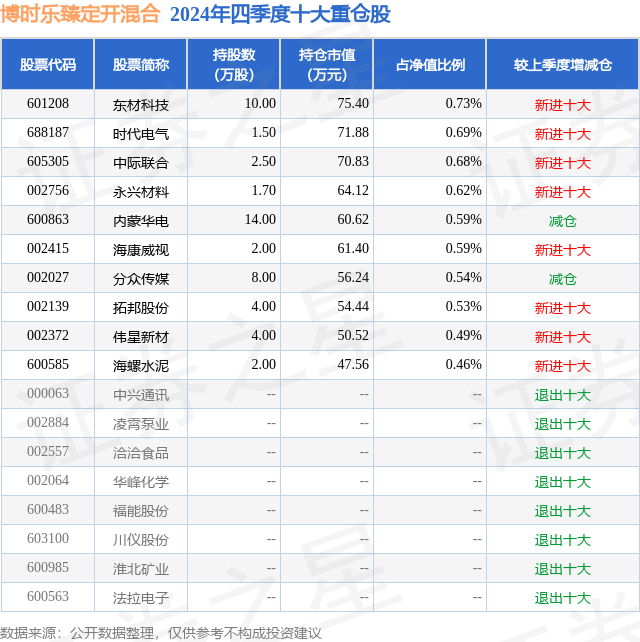The image size is (640, 642).
Task: Click the 0.73% net value ratio
Action: pyautogui.click(x=464, y=104)
